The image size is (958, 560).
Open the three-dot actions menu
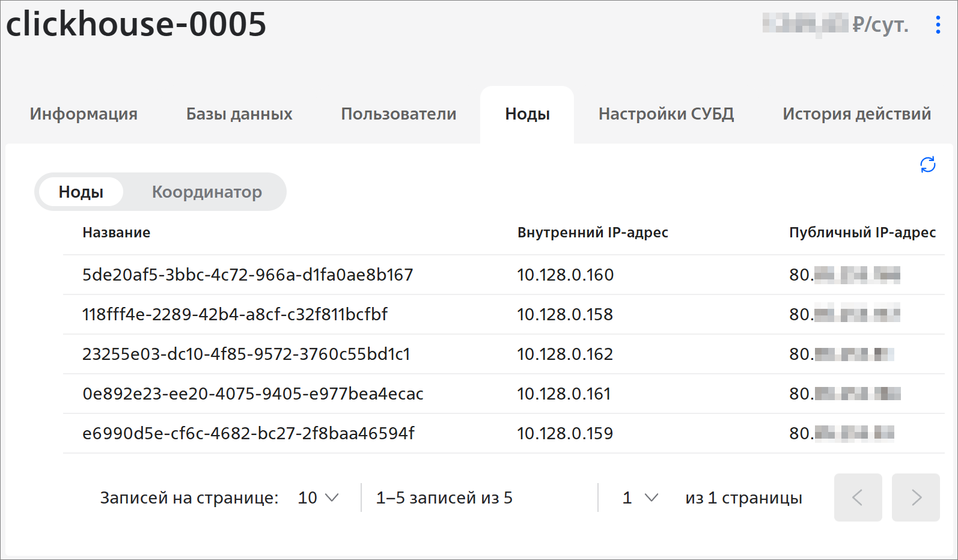pos(938,25)
